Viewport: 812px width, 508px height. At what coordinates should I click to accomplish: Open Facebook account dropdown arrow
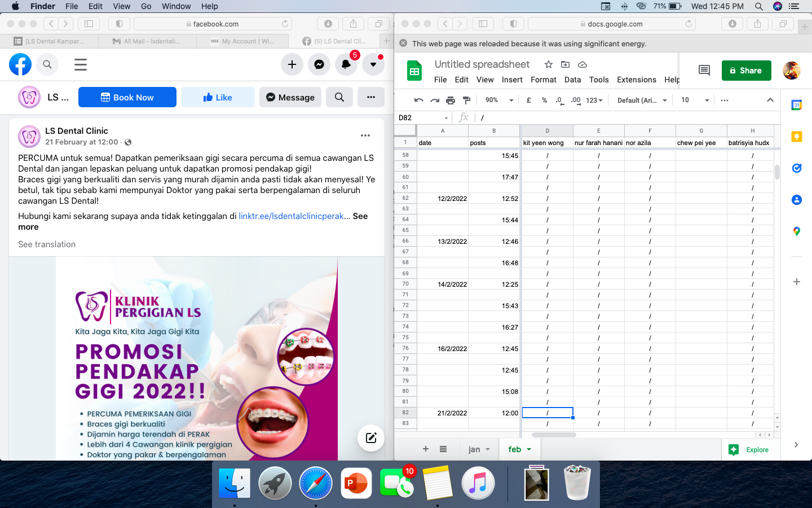pyautogui.click(x=373, y=64)
